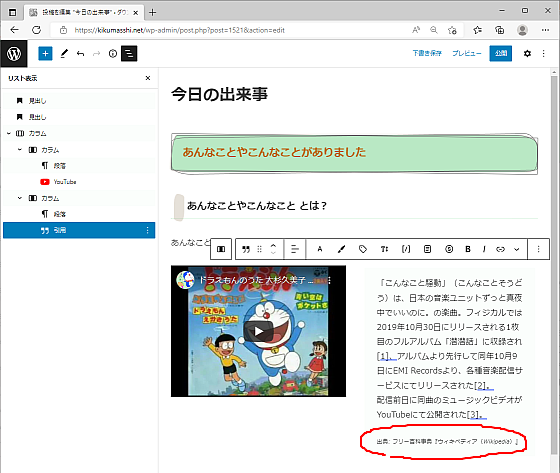Image resolution: width=560 pixels, height=473 pixels.
Task: Click the circular icon before Bold
Action: [449, 249]
